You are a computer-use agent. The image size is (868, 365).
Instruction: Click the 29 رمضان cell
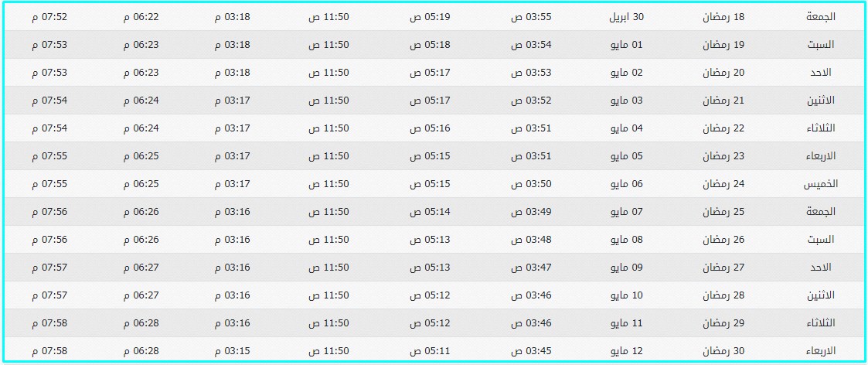(723, 323)
